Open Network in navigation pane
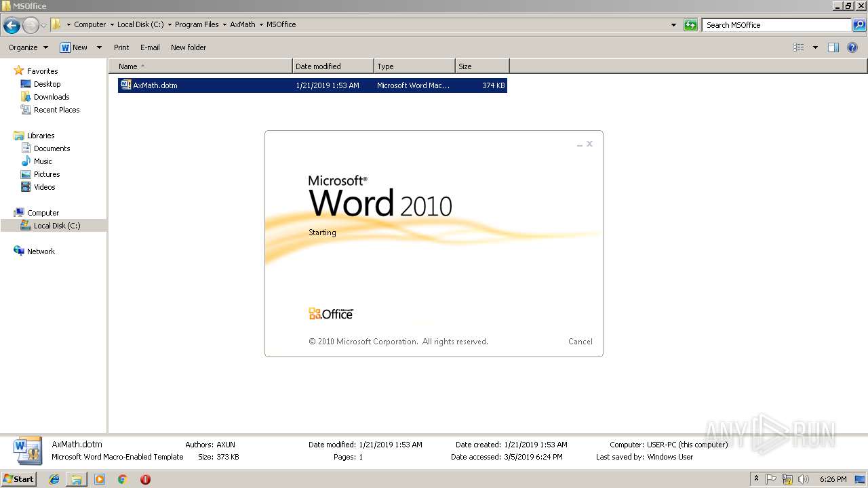The width and height of the screenshot is (868, 488). tap(41, 251)
